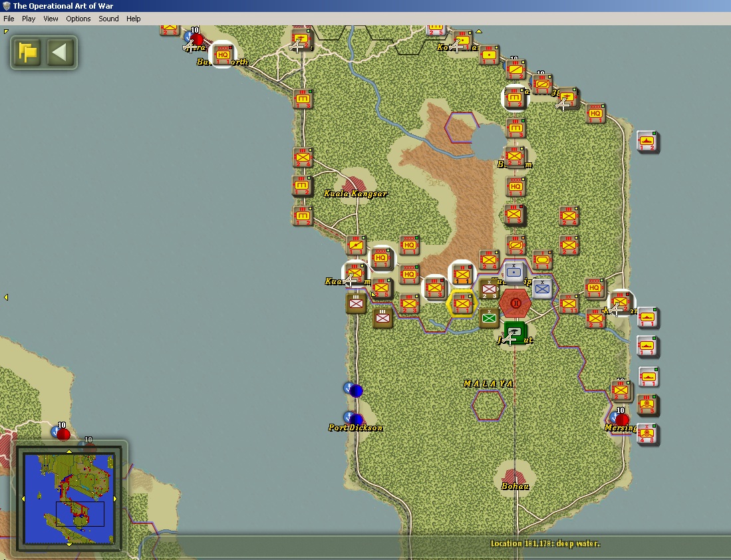Click the red '10' marker at Mersing
731x560 pixels.
[x=622, y=419]
